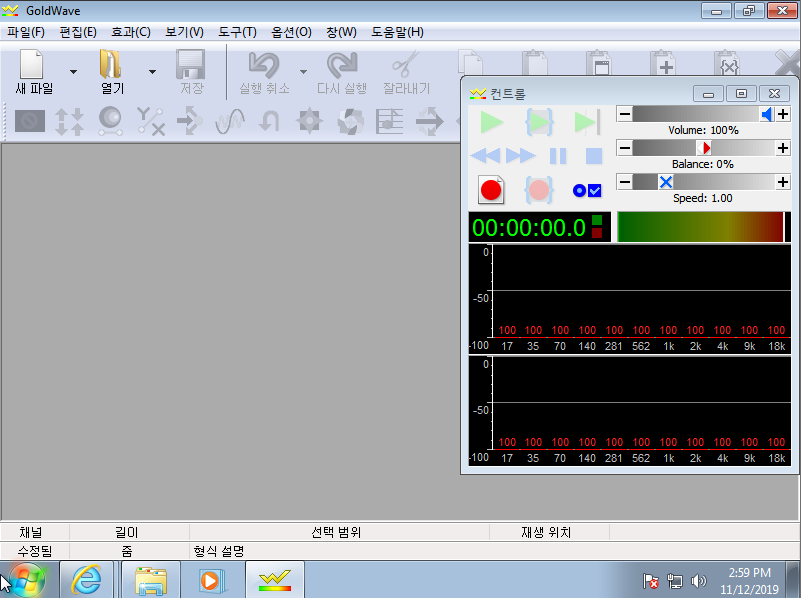Open the 보기(V) menu
The height and width of the screenshot is (598, 801).
pos(184,32)
